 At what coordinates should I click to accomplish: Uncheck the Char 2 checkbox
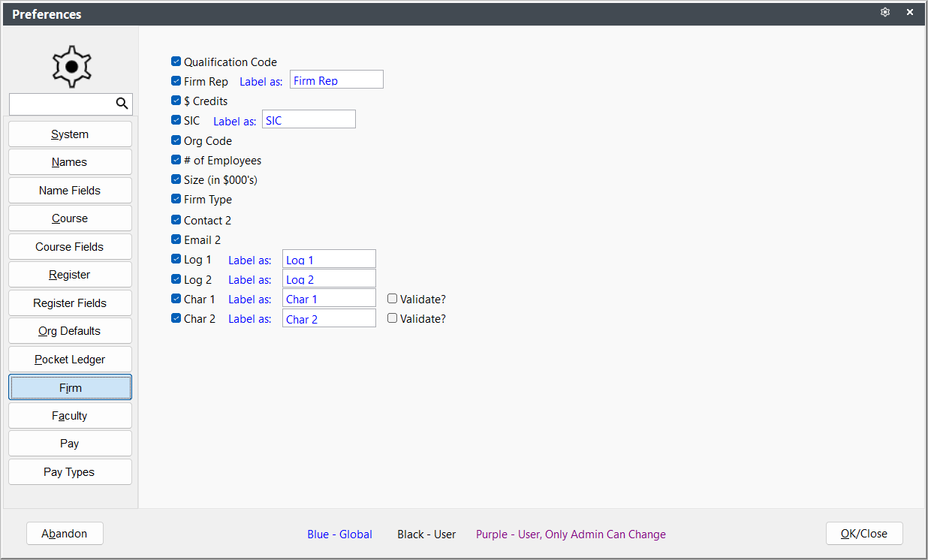(176, 318)
